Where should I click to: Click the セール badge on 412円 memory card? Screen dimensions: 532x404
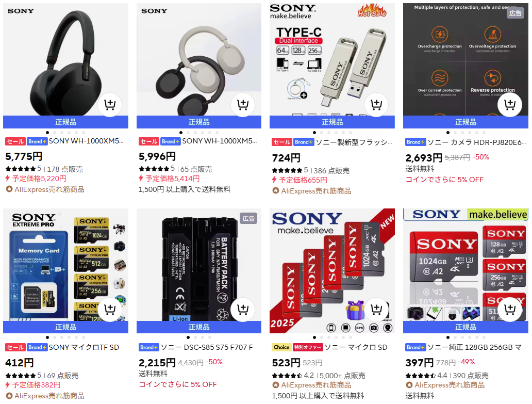[x=15, y=347]
